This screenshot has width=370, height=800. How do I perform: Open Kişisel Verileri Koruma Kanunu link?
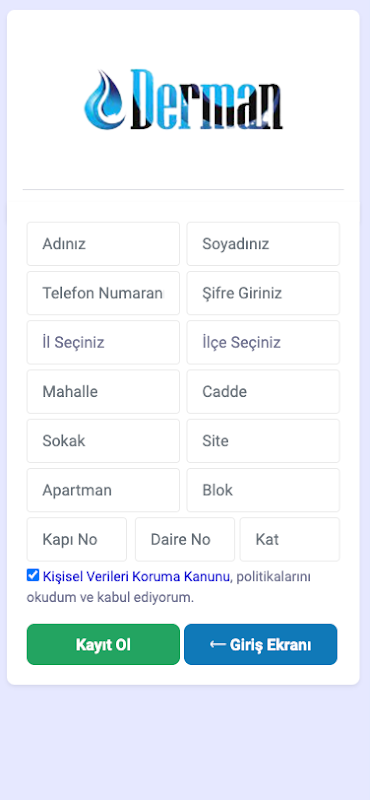pyautogui.click(x=136, y=577)
